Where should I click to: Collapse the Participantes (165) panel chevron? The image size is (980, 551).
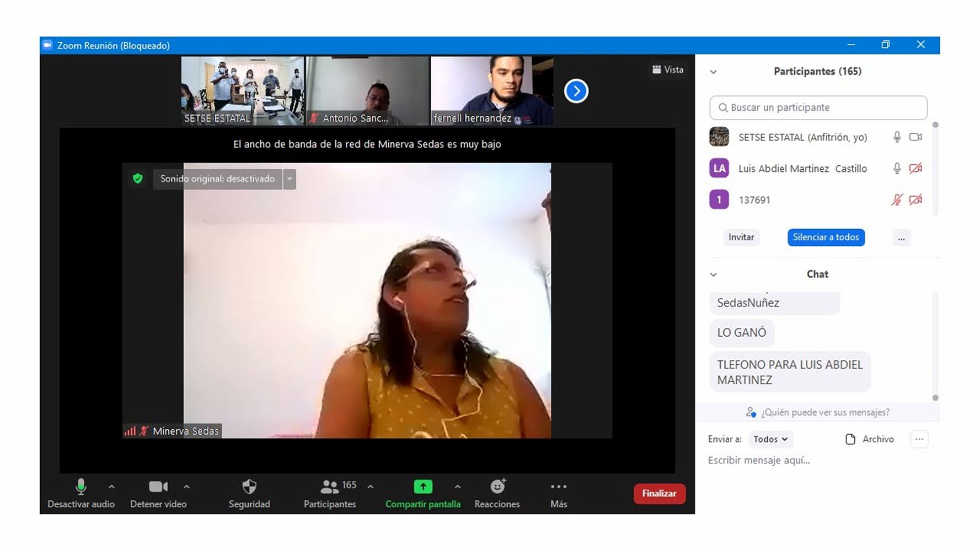pos(713,72)
